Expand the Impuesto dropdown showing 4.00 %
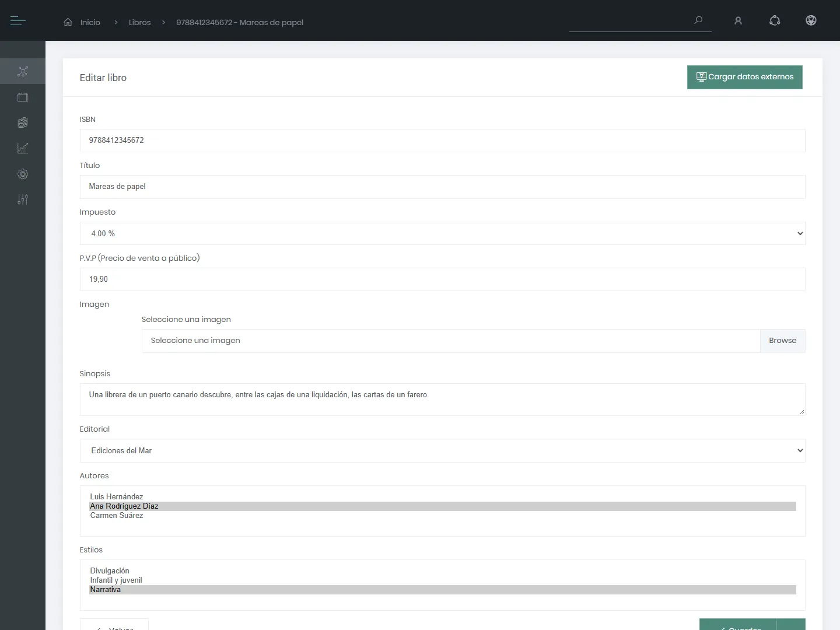840x630 pixels. tap(442, 233)
